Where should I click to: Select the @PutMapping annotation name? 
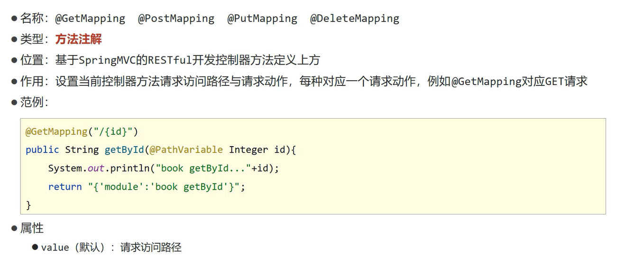click(x=262, y=19)
